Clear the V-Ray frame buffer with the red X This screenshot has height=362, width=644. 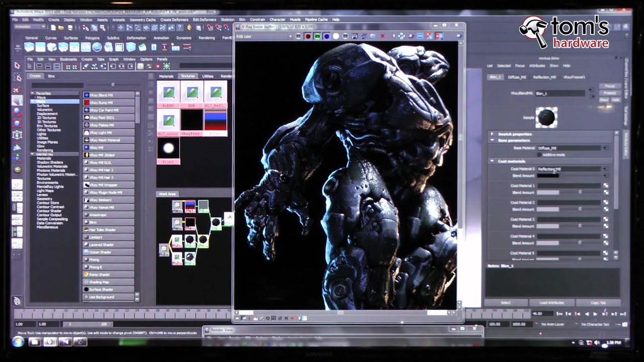point(383,36)
